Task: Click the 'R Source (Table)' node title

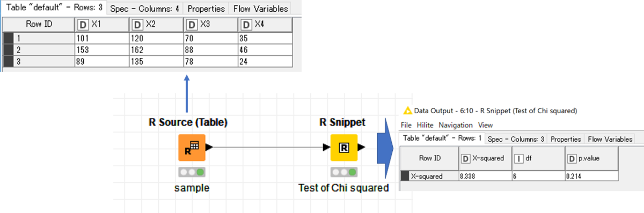Action: pyautogui.click(x=188, y=122)
